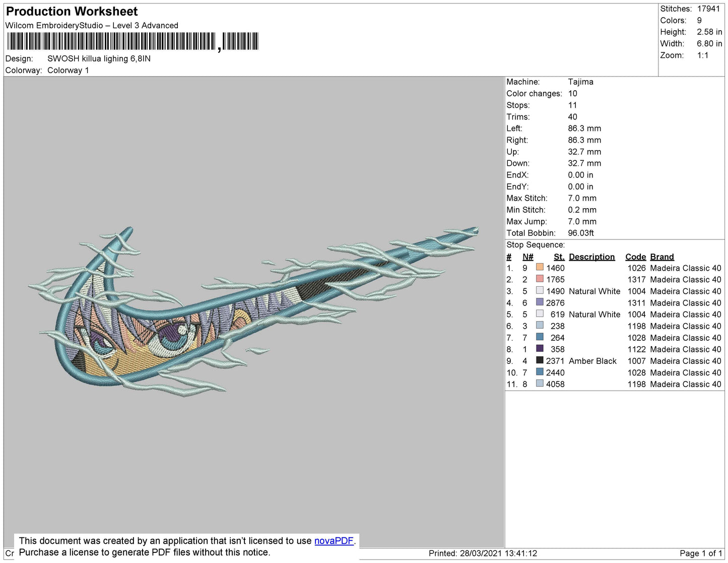728x563 pixels.
Task: Pick the lavender swatch for code 1311
Action: pos(540,302)
